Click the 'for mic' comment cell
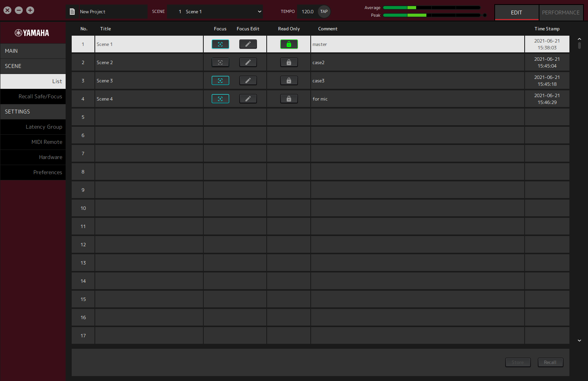The width and height of the screenshot is (588, 381). pos(418,99)
